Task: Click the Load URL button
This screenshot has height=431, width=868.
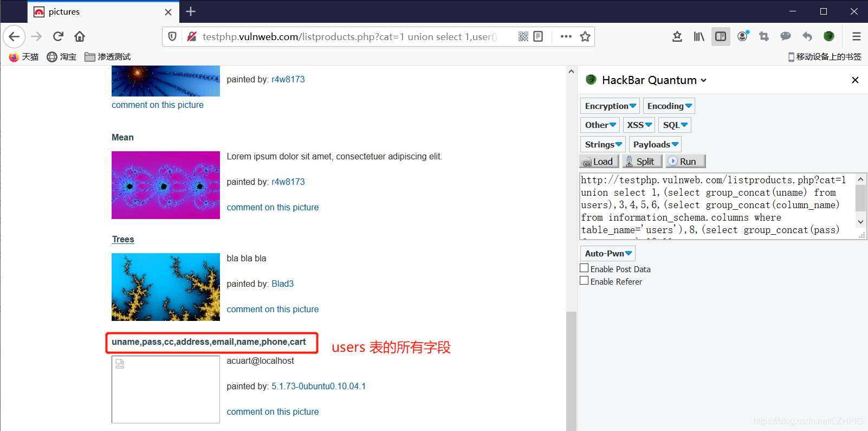Action: pos(599,161)
